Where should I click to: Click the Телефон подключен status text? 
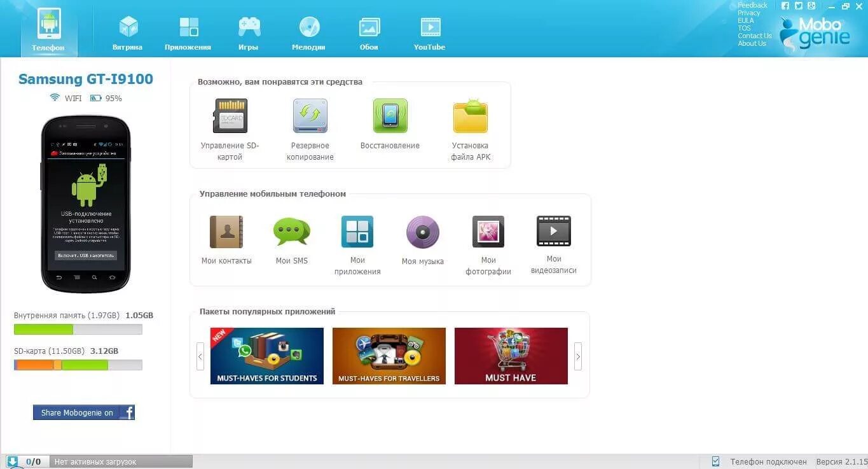(x=768, y=462)
